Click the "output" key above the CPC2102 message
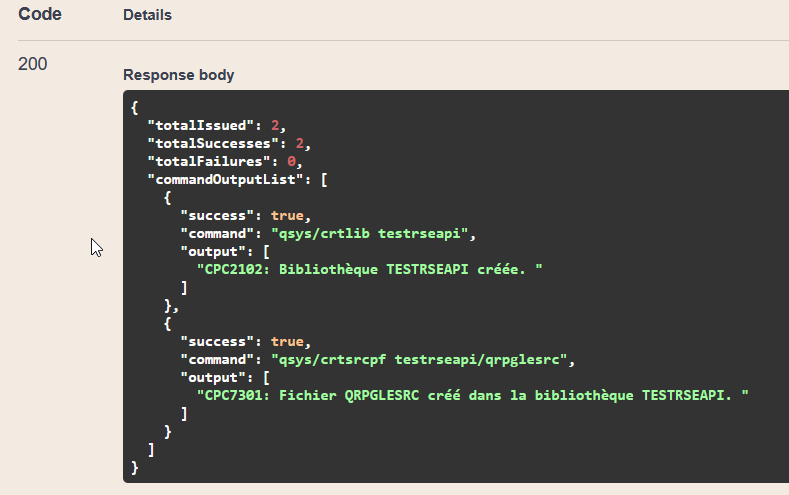The width and height of the screenshot is (789, 495). 213,251
